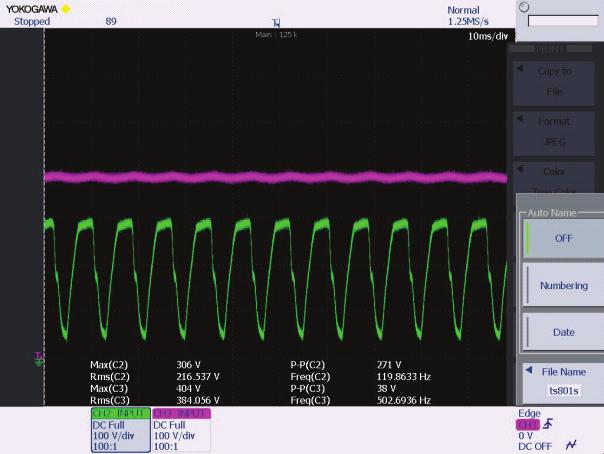The image size is (604, 454).
Task: Select the green CH2 INPUT channel box
Action: (x=121, y=430)
